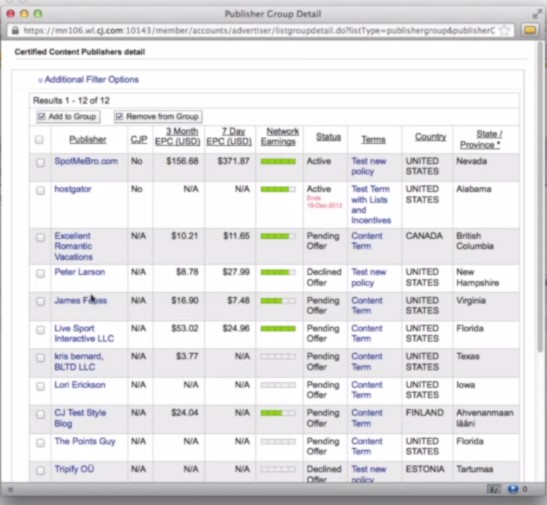Click the blue chat icon in status bar

coord(513,489)
